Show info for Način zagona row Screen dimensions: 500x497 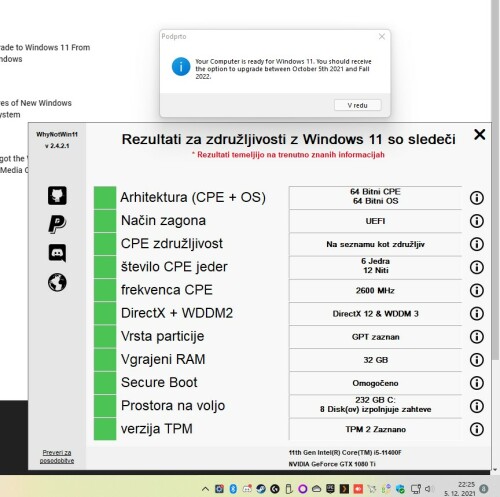click(477, 221)
